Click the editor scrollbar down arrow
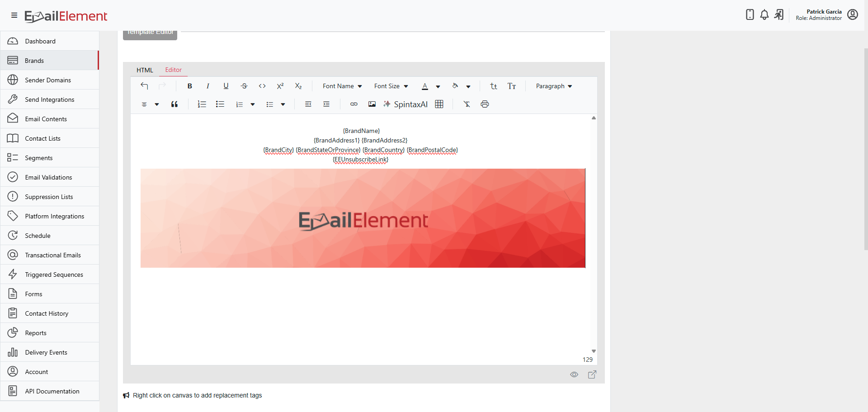This screenshot has height=412, width=868. coord(594,351)
